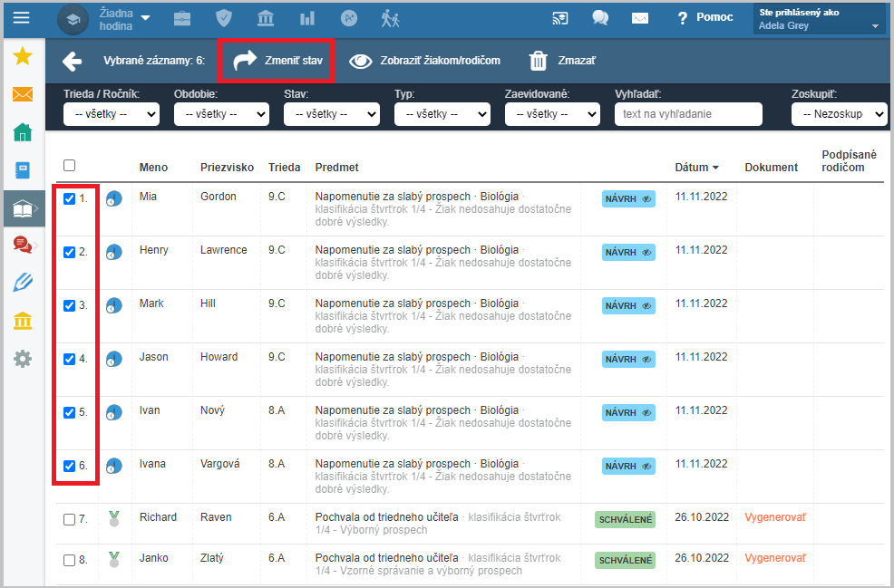
Task: Click the medal icon for Janko Zlatý
Action: (x=114, y=560)
